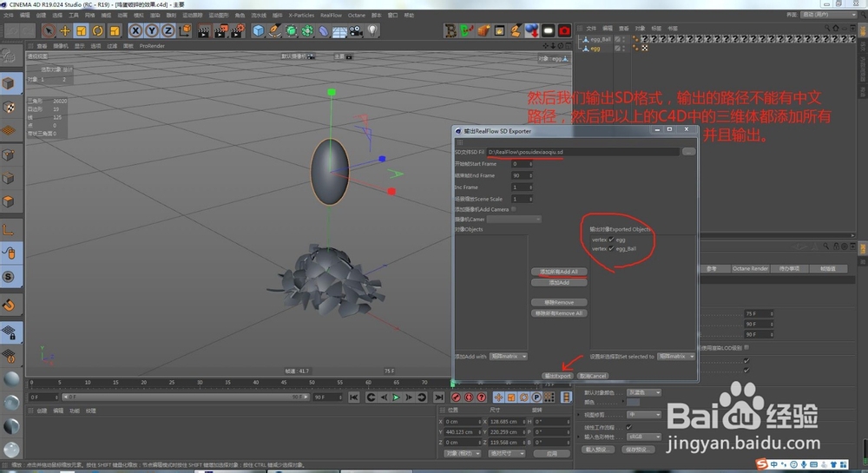The image size is (868, 473).
Task: Open the blue deformer objects icon
Action: [x=324, y=31]
